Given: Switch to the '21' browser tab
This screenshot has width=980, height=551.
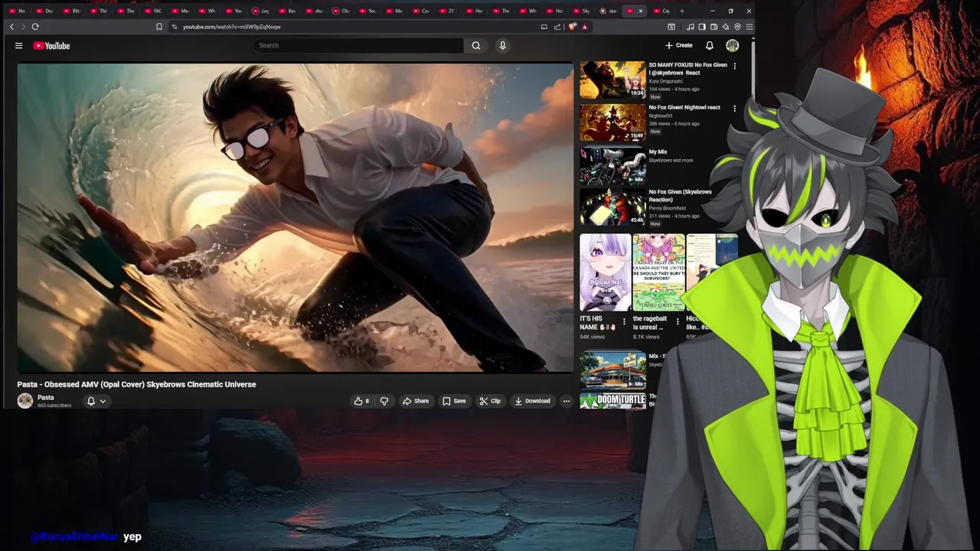Looking at the screenshot, I should coord(446,11).
